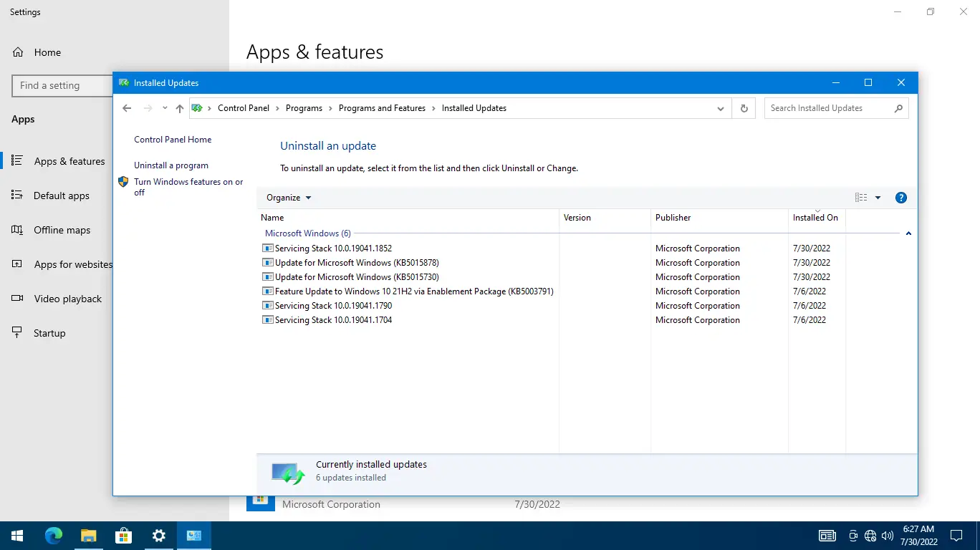Image resolution: width=980 pixels, height=550 pixels.
Task: Open the view options dropdown arrow
Action: pos(878,198)
